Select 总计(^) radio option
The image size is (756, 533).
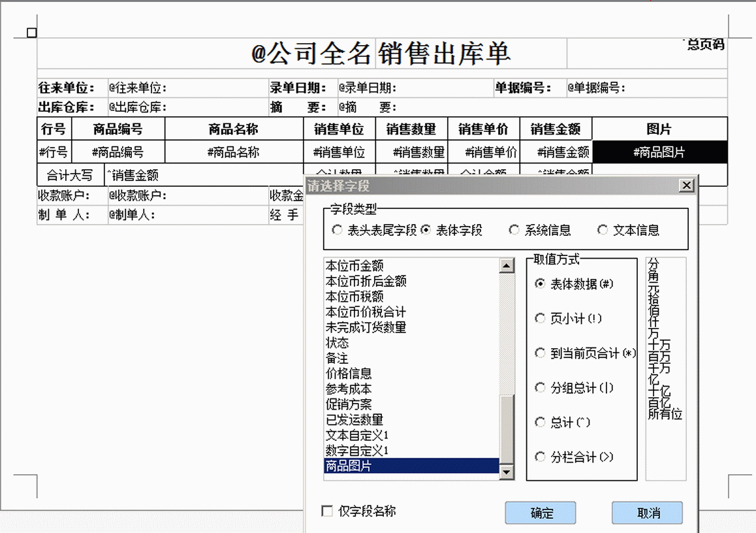(x=540, y=423)
